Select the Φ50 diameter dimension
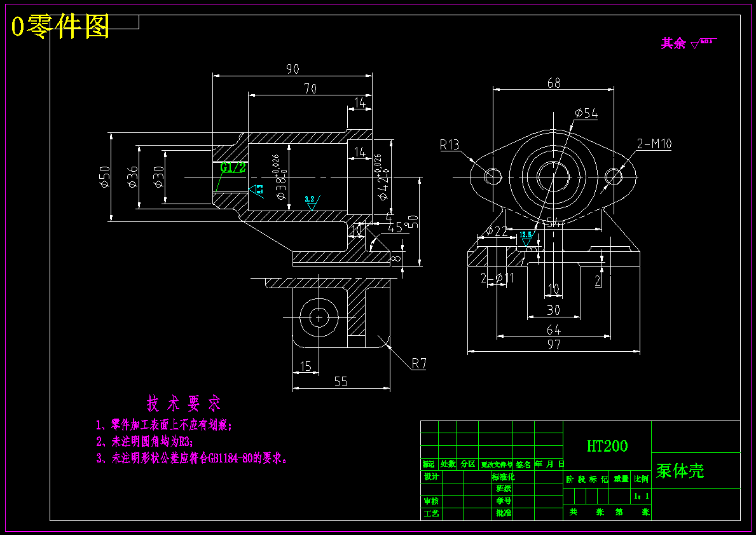This screenshot has height=535, width=756. (x=105, y=177)
